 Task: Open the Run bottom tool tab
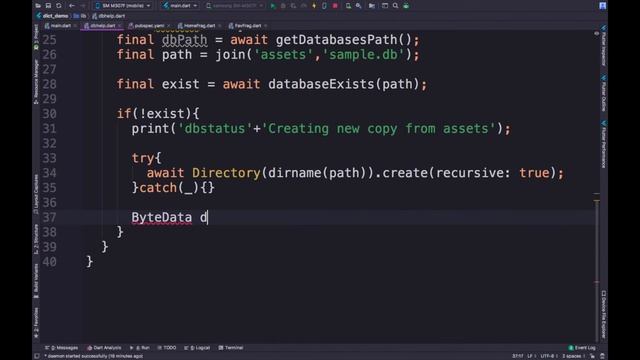click(x=140, y=348)
